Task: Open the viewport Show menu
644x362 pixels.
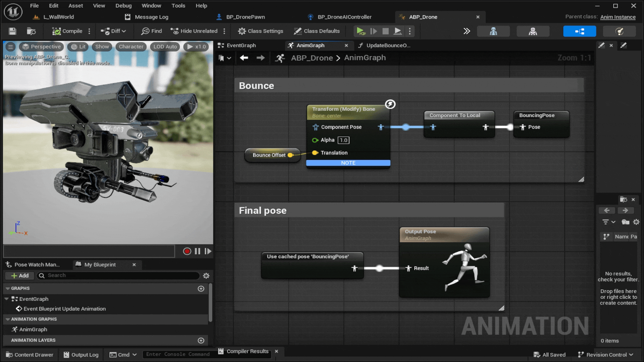Action: tap(102, 47)
